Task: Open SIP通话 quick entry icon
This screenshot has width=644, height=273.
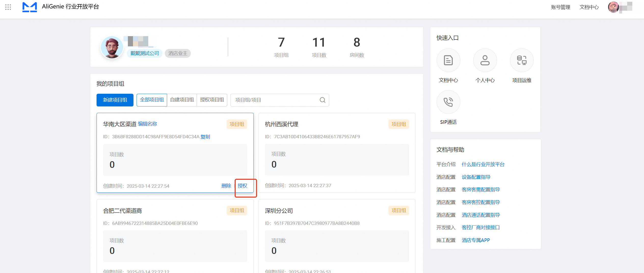Action: (448, 102)
